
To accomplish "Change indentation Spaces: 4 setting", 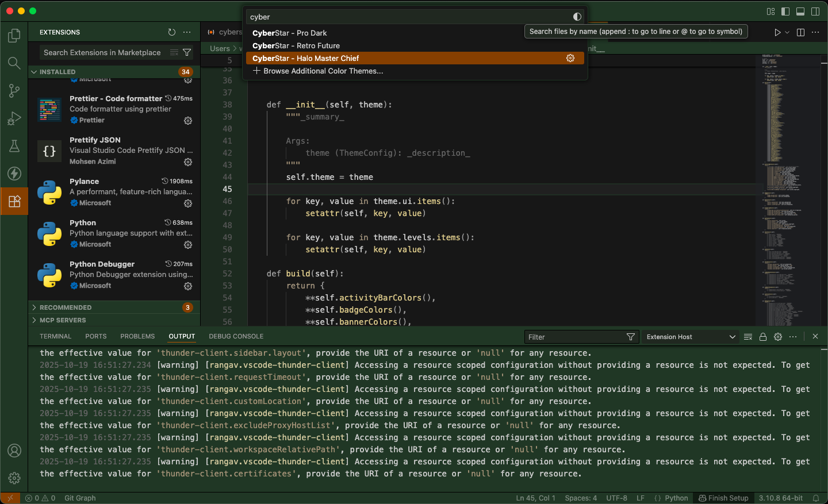I will [x=581, y=498].
